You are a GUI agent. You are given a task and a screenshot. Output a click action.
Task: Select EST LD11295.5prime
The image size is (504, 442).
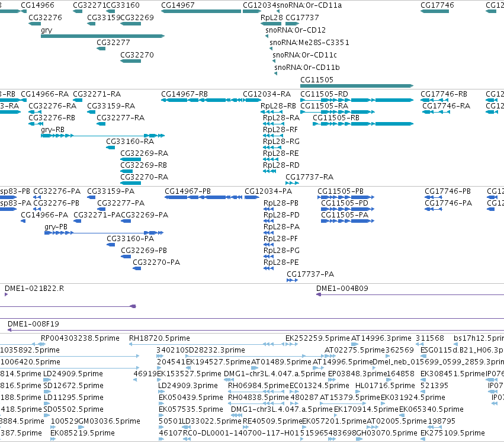tap(47, 403)
